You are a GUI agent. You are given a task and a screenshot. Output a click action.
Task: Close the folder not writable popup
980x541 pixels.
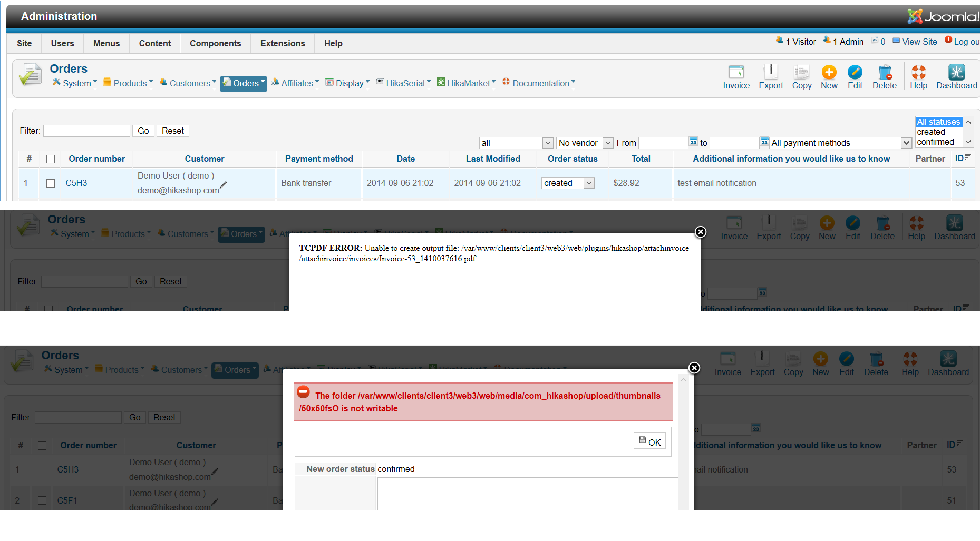(694, 368)
